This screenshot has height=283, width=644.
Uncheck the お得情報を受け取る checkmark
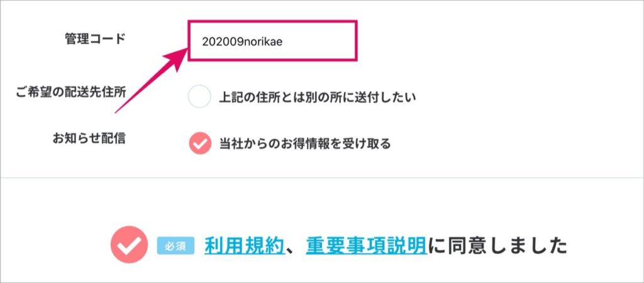(x=200, y=143)
